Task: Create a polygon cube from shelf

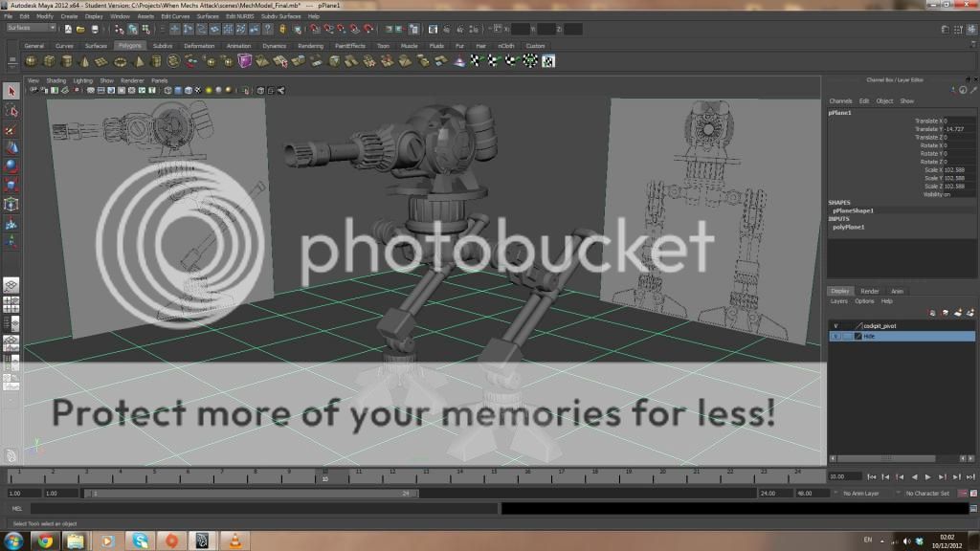Action: [49, 61]
